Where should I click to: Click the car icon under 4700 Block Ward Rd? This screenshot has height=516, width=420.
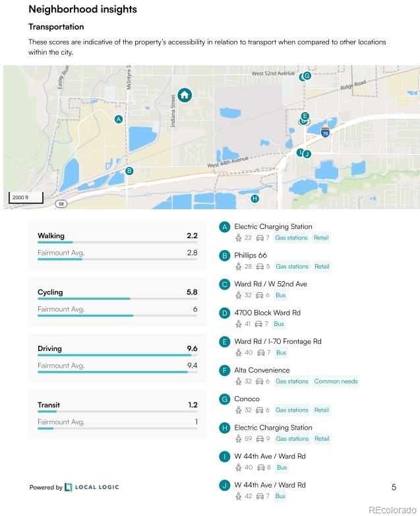coord(259,324)
